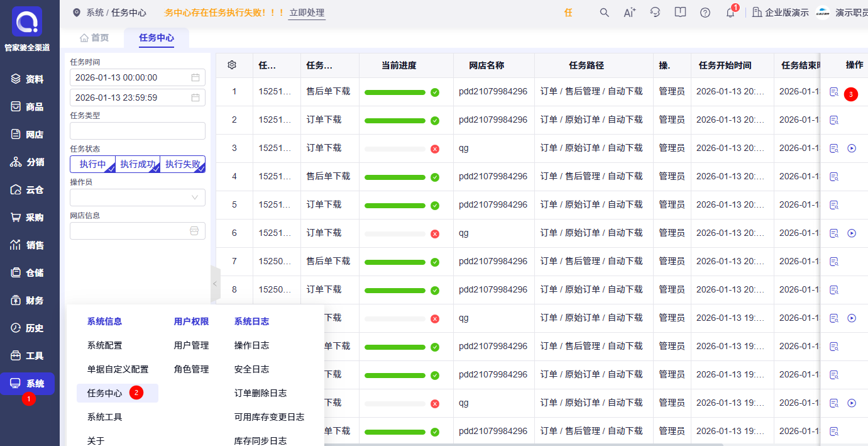Retry the failed task in row 6
The height and width of the screenshot is (446, 868).
852,233
